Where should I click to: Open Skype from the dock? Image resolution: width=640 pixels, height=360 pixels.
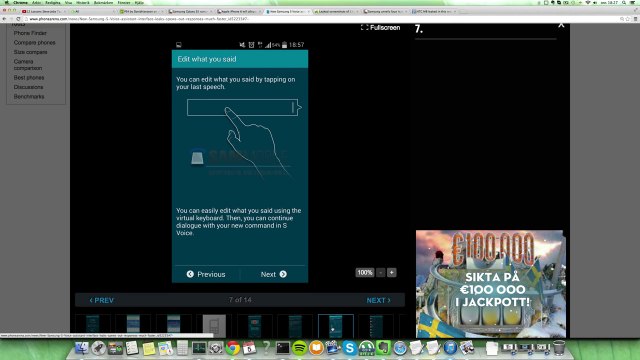[349, 348]
